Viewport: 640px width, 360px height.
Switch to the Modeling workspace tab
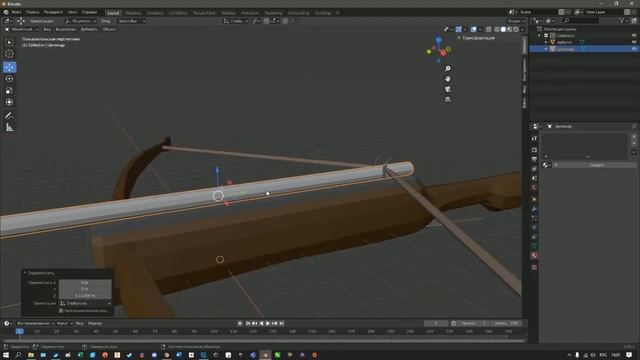[x=133, y=13]
